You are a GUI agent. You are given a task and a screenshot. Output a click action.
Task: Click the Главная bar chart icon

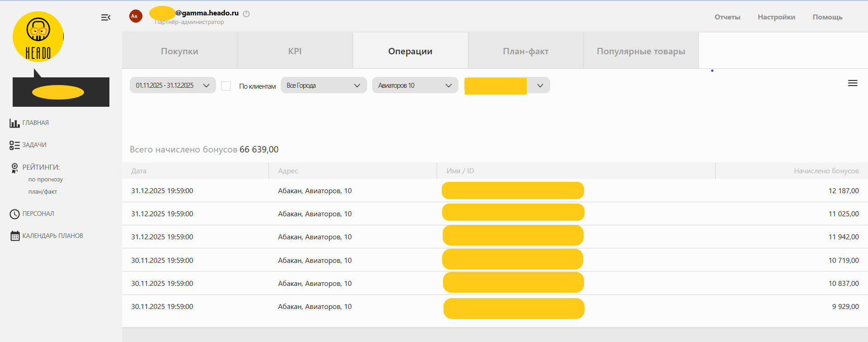(14, 123)
